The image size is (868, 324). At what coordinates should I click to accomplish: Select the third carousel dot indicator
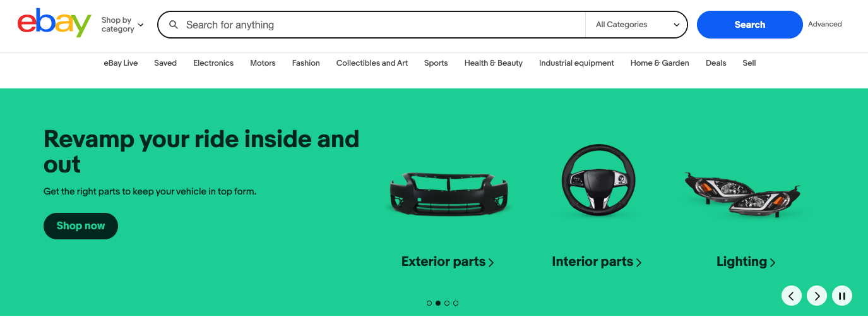[x=447, y=303]
